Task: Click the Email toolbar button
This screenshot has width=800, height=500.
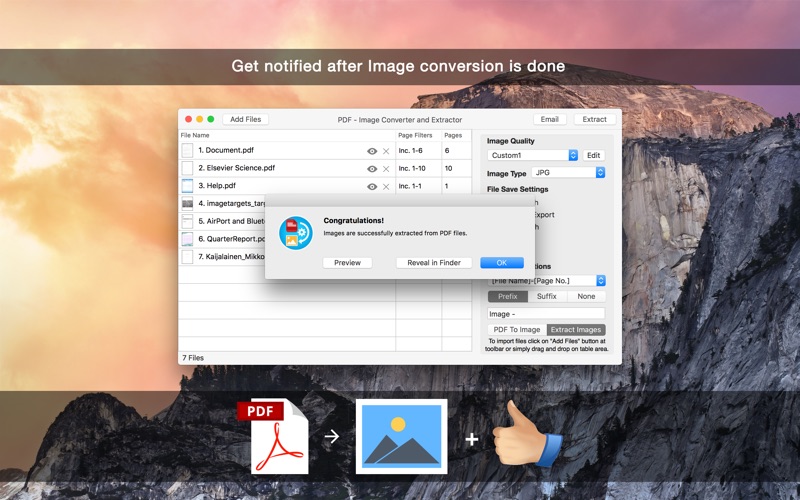Action: [x=549, y=119]
